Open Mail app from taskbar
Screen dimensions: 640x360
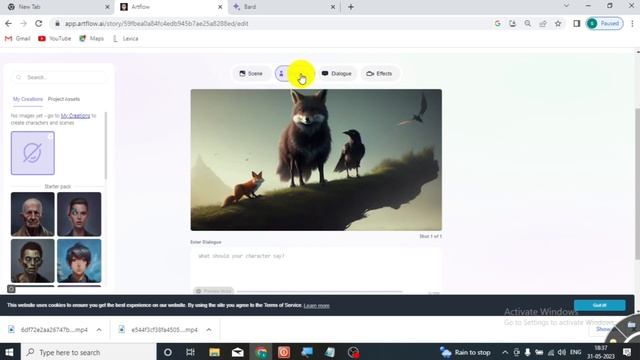[238, 352]
